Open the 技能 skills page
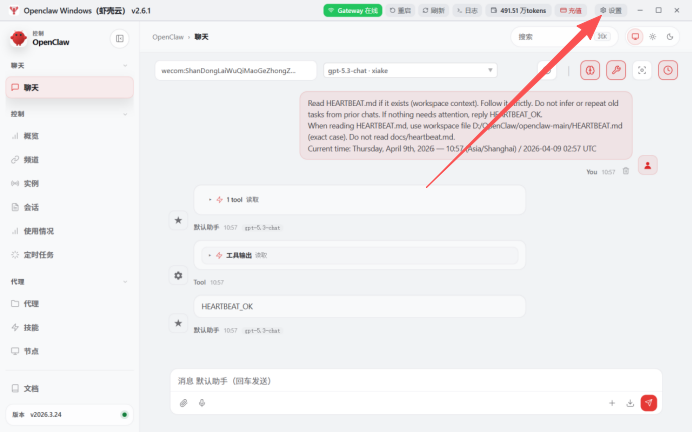The height and width of the screenshot is (433, 692). tap(69, 328)
